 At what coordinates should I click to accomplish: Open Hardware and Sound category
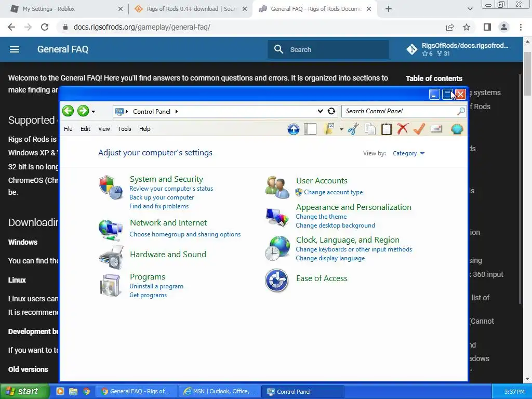[x=168, y=255]
